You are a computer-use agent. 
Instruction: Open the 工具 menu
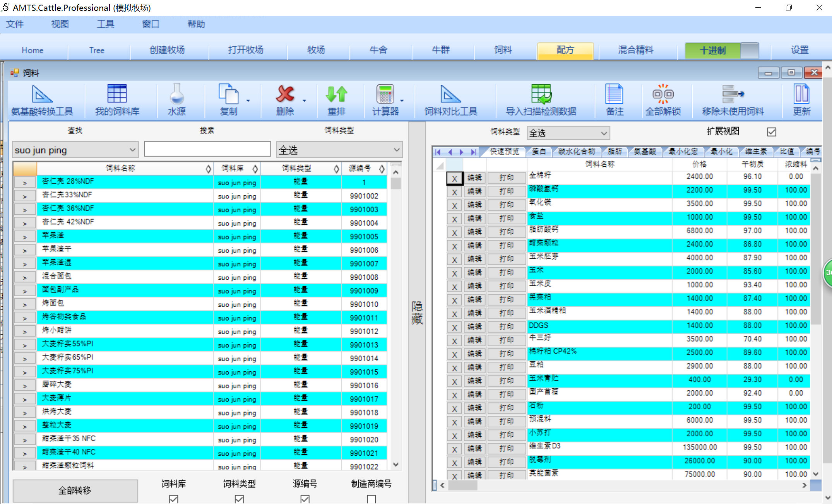[105, 24]
